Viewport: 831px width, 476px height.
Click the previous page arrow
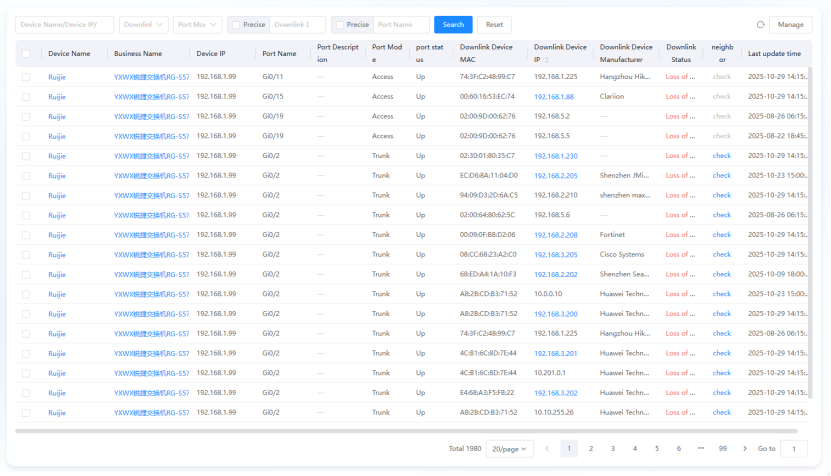tap(547, 449)
